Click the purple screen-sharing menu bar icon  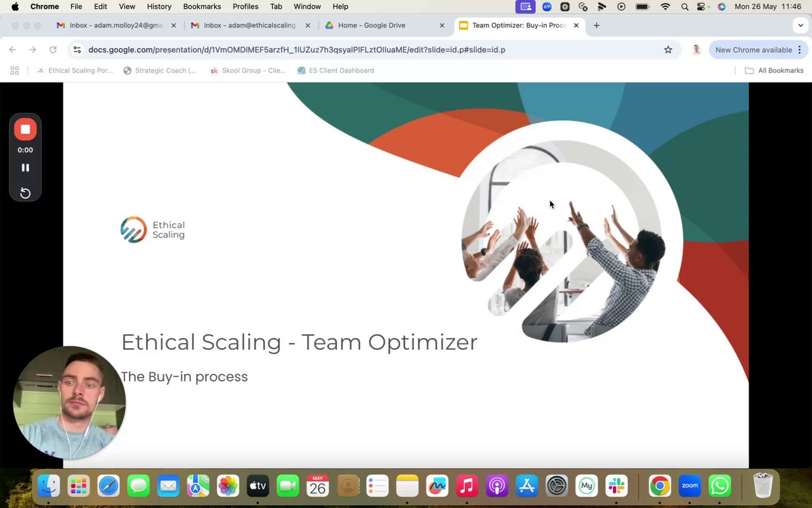525,6
